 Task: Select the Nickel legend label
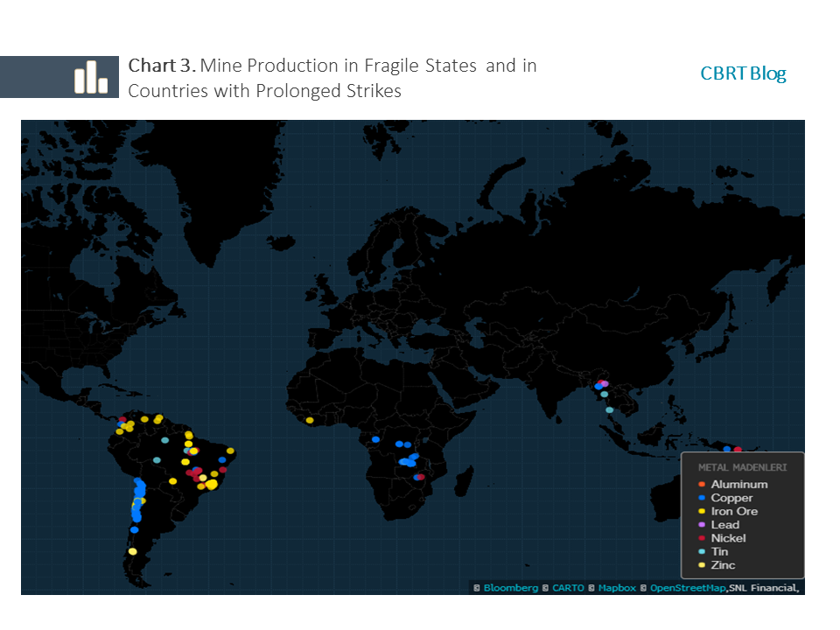point(728,538)
